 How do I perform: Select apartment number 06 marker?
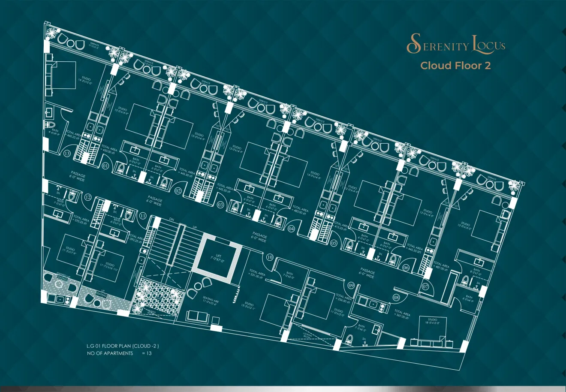click(x=406, y=268)
